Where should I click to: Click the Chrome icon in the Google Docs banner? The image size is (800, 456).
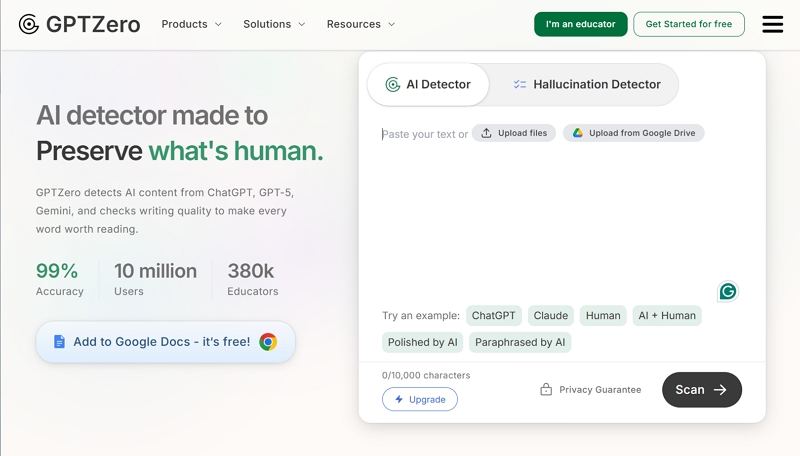(x=268, y=342)
